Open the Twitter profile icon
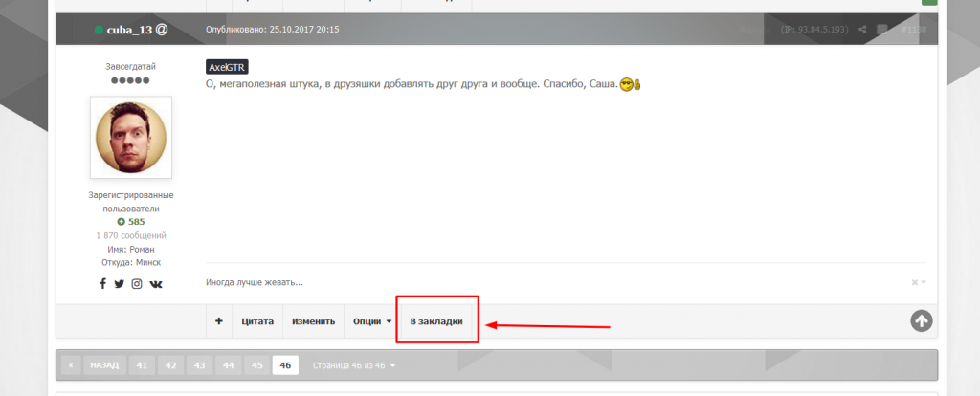This screenshot has height=396, width=980. pos(120,283)
